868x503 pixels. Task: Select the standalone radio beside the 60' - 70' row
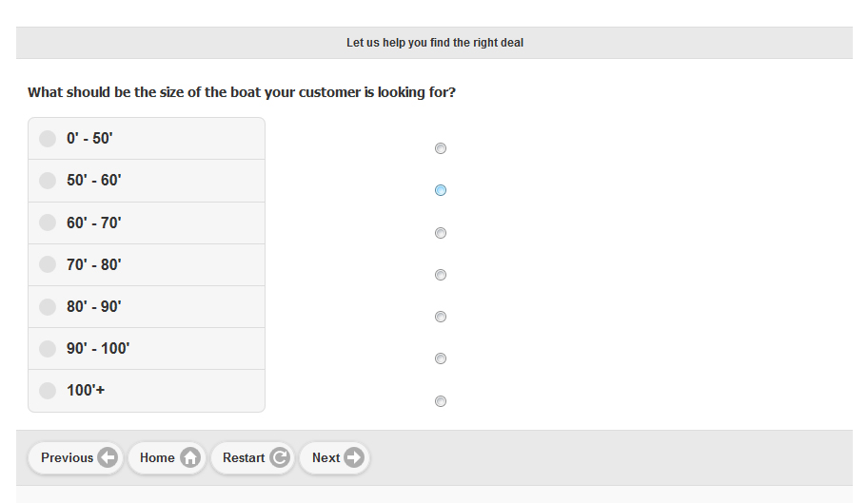point(441,233)
